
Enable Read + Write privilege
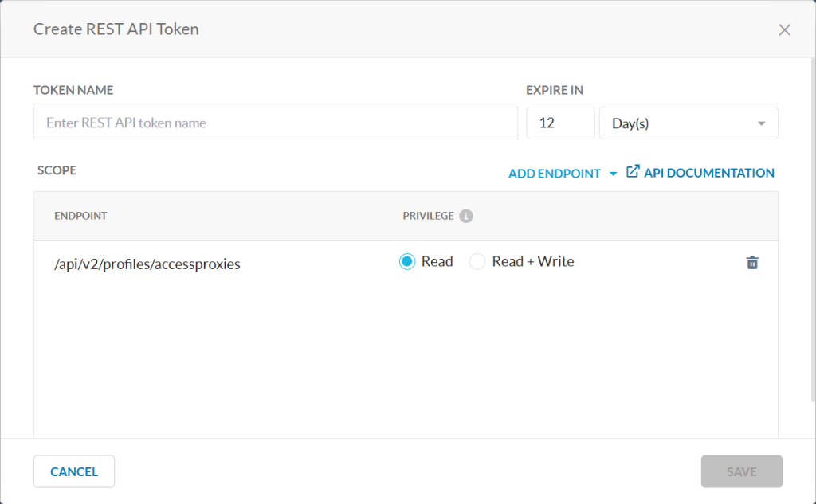click(477, 261)
